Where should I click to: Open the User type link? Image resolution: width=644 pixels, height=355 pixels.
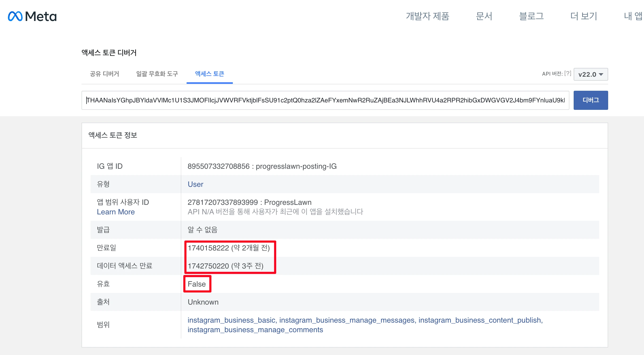(195, 184)
